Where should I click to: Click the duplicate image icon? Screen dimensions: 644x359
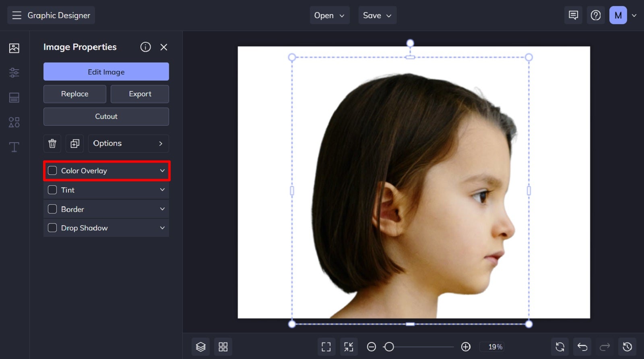(x=75, y=143)
